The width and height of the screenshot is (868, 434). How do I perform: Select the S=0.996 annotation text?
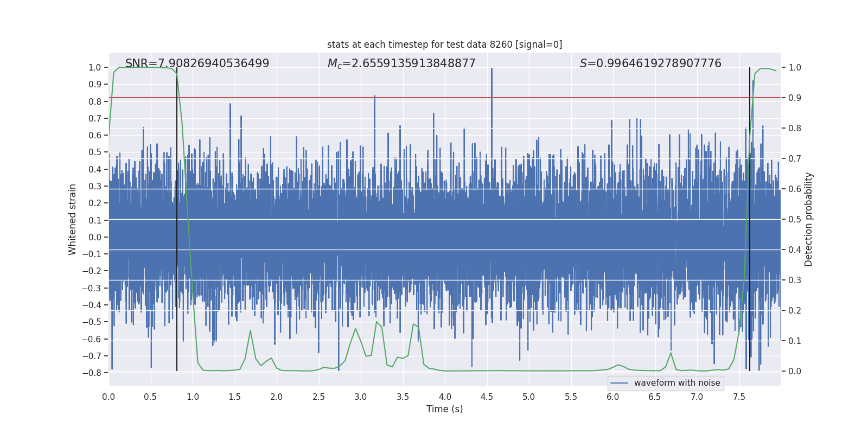click(x=650, y=63)
